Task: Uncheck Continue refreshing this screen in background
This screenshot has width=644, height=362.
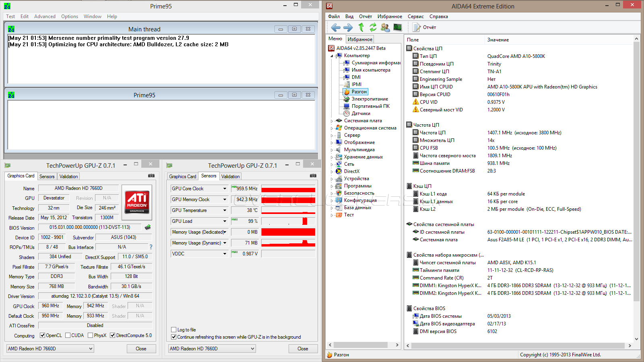Action: click(174, 337)
